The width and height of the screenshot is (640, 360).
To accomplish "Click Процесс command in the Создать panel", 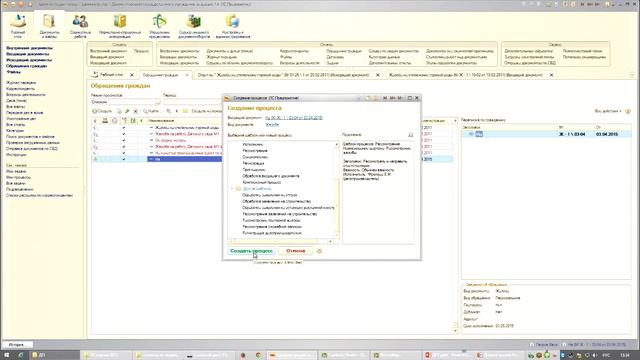I will click(141, 51).
